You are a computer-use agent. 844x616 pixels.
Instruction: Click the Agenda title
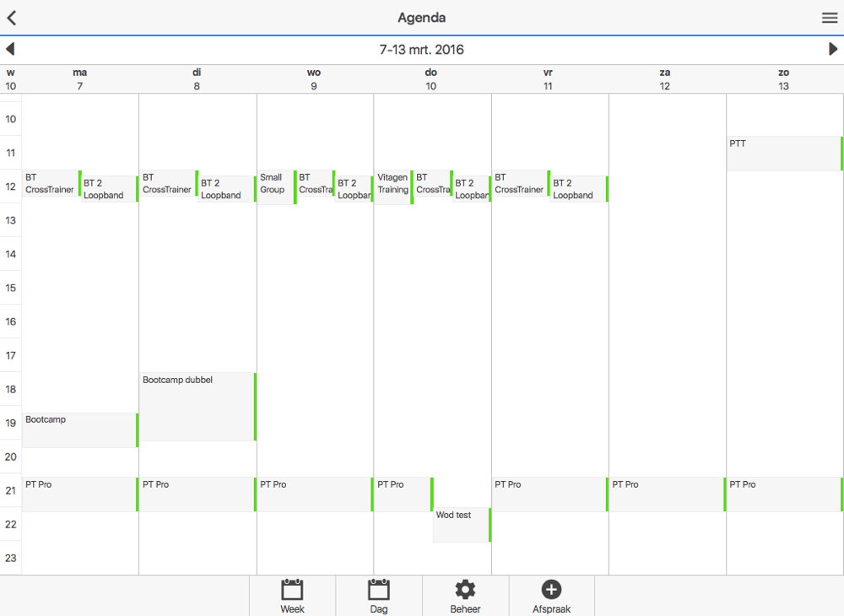click(x=421, y=18)
